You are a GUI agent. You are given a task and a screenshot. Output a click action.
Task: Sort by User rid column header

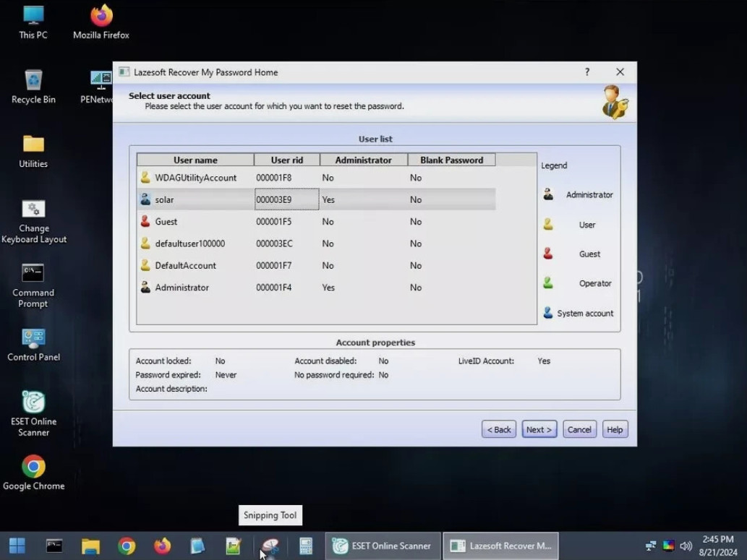[287, 160]
